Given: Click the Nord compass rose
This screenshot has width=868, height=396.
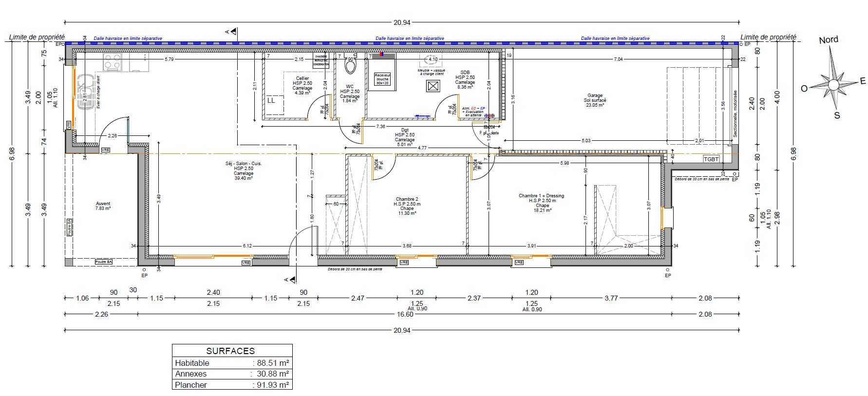Looking at the screenshot, I should (833, 85).
